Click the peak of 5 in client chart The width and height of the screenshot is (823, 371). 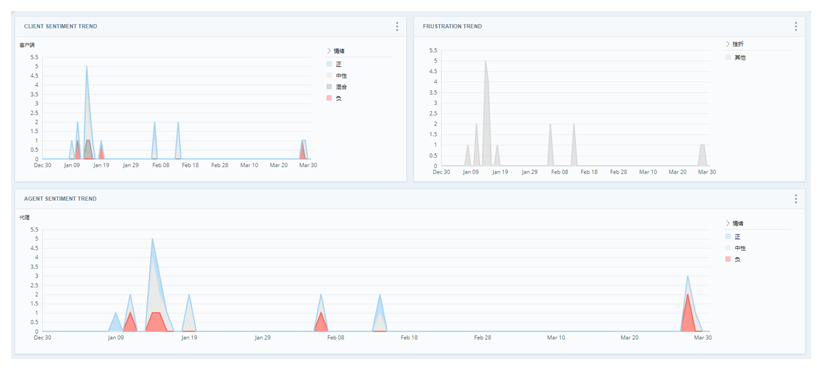point(87,68)
